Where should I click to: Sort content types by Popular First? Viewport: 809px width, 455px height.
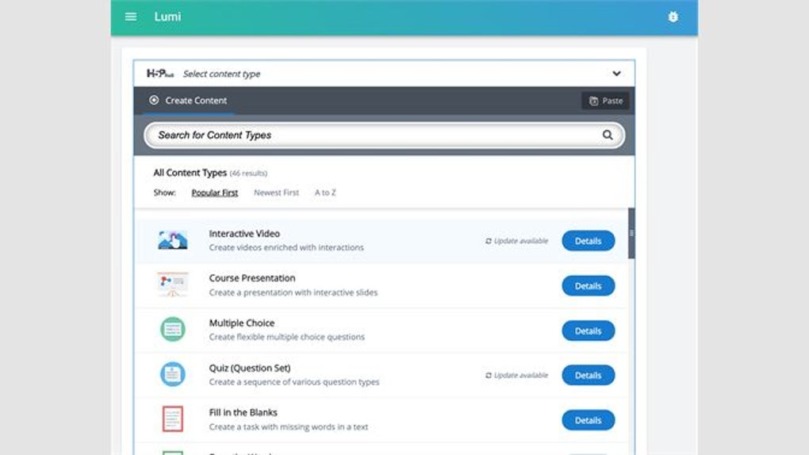tap(215, 192)
